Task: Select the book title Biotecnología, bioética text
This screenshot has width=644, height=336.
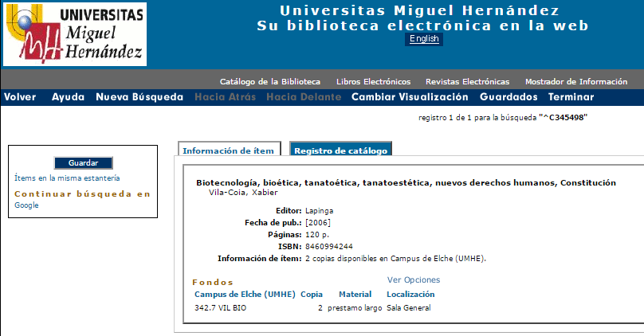Action: [x=406, y=183]
